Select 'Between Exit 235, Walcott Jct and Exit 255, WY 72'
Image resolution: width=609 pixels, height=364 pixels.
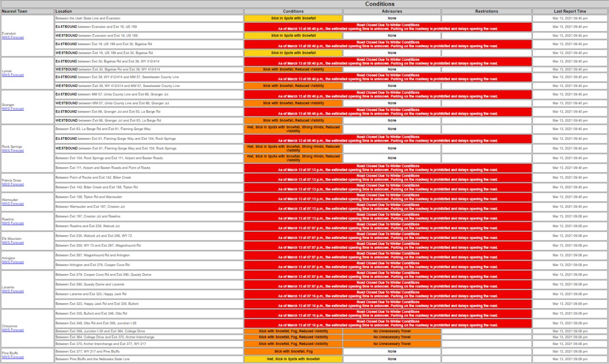[x=149, y=236]
